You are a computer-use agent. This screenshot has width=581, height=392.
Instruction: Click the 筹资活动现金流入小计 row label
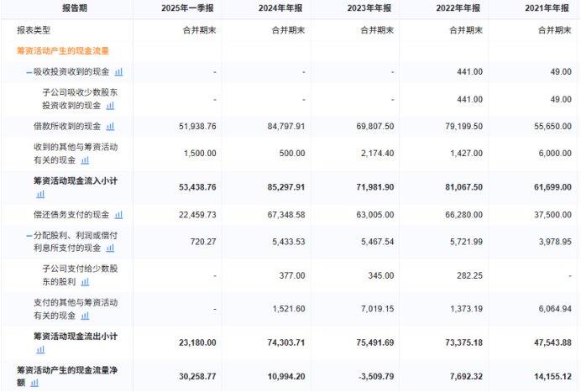tap(76, 181)
